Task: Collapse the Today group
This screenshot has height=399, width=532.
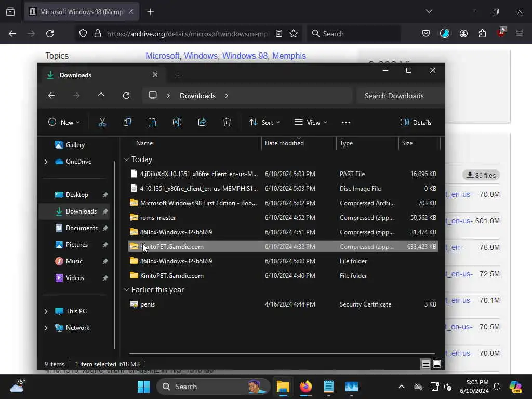Action: click(x=127, y=159)
